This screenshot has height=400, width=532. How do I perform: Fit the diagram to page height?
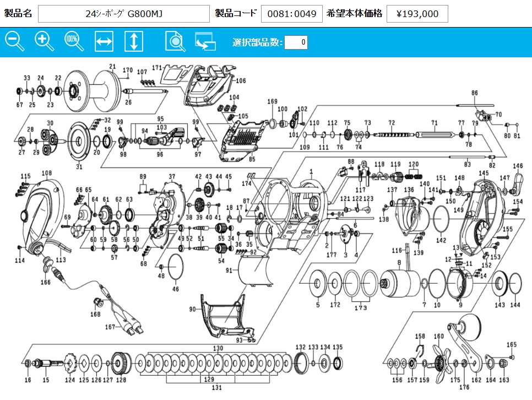[134, 41]
